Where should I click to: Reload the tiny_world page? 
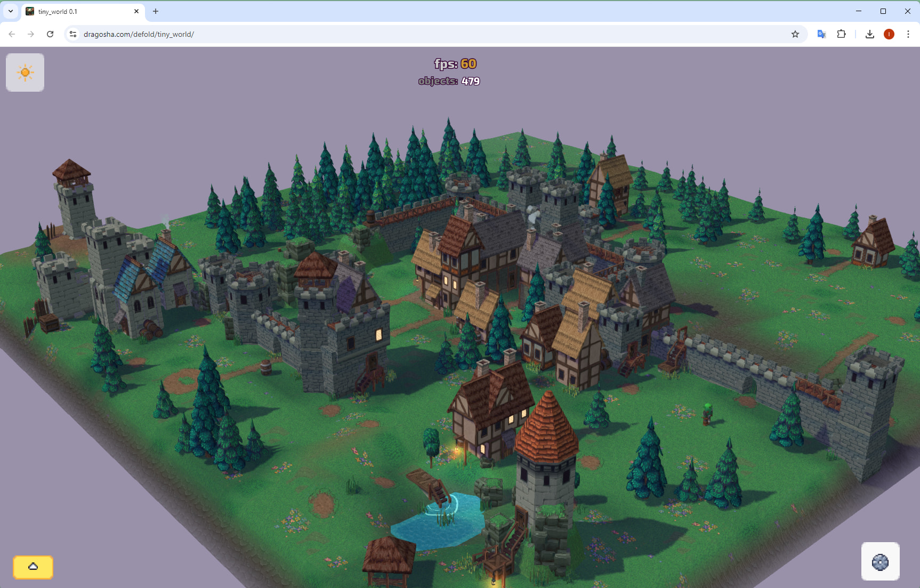coord(50,34)
